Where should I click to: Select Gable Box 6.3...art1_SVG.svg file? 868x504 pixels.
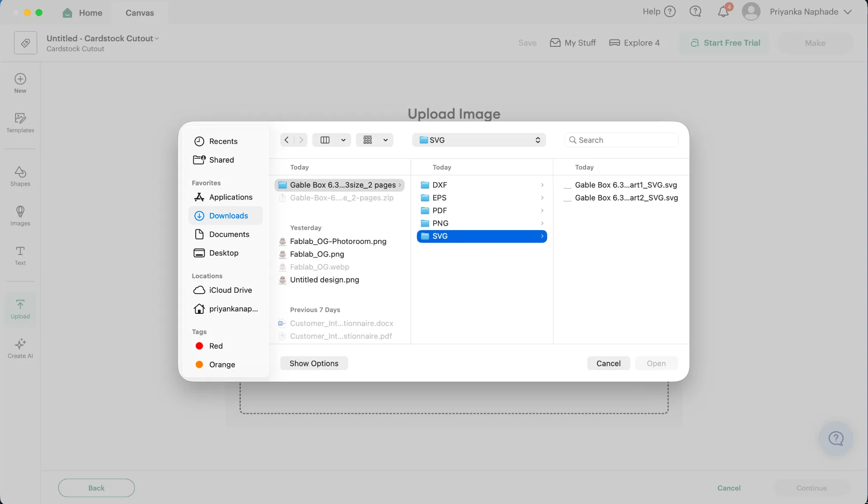pos(621,185)
